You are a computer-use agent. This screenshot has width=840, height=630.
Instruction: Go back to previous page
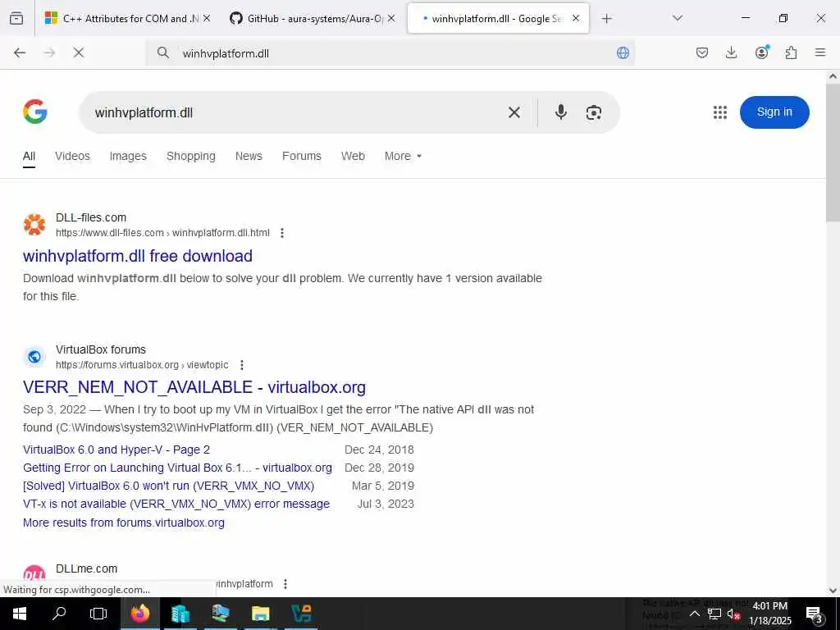20,52
